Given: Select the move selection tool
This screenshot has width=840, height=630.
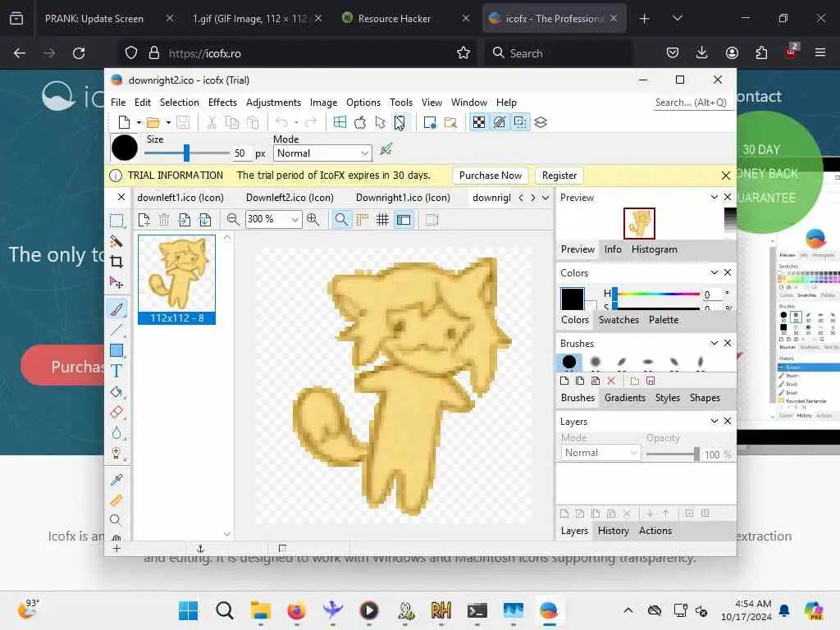Looking at the screenshot, I should coord(116,282).
